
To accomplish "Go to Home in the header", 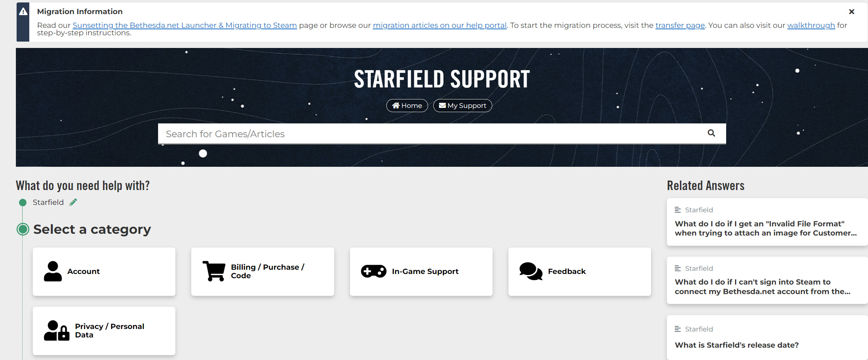I will (x=407, y=105).
